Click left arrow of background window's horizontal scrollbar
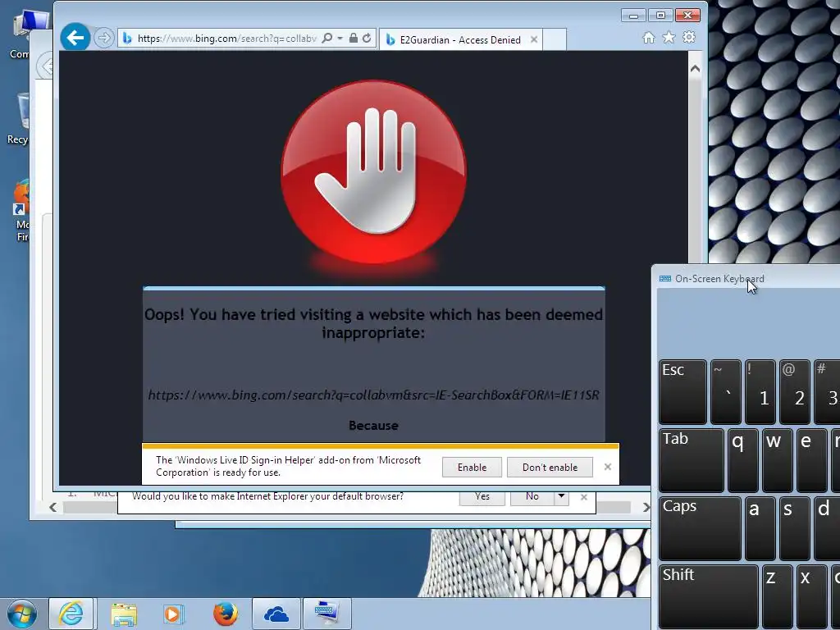The height and width of the screenshot is (630, 840). coord(52,507)
